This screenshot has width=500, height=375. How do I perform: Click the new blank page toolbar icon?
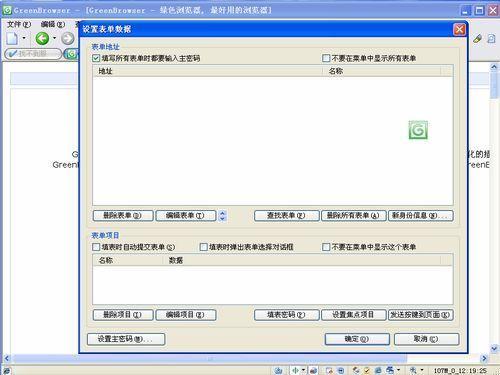[x=12, y=39]
